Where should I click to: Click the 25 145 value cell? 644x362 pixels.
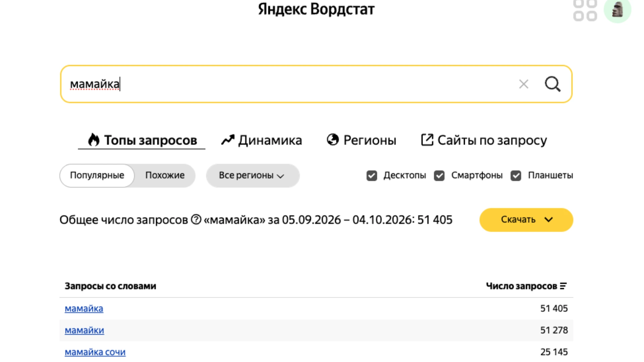coord(554,352)
